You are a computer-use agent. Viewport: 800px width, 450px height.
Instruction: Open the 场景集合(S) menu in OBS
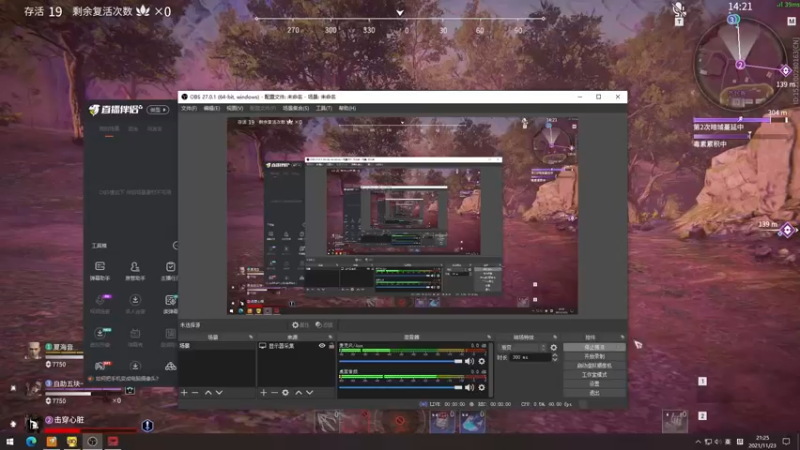(x=296, y=108)
